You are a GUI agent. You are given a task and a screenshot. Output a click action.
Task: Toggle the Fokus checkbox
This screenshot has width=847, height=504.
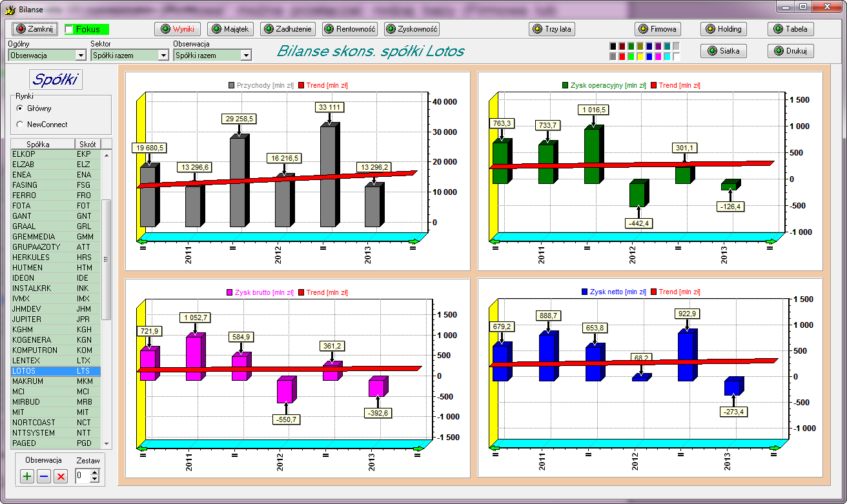[70, 29]
